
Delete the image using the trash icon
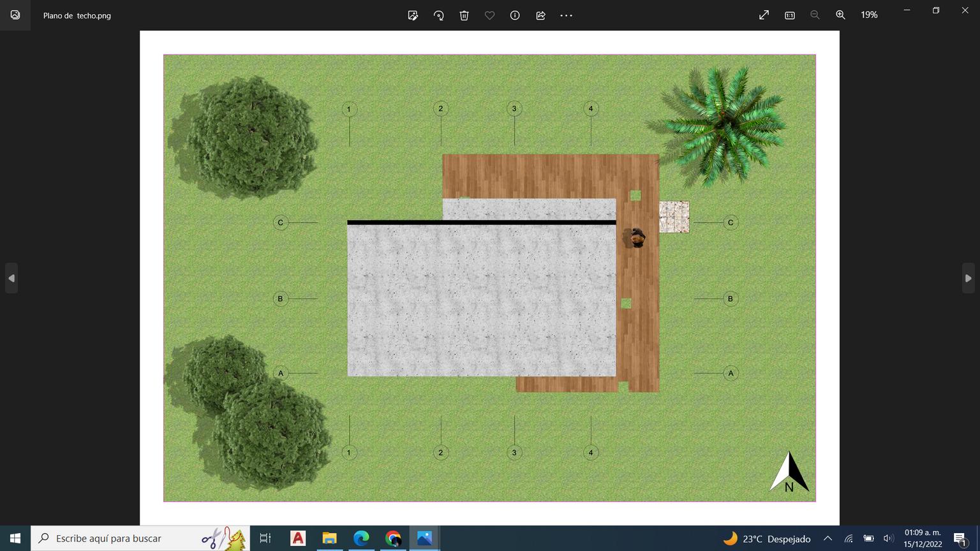464,15
